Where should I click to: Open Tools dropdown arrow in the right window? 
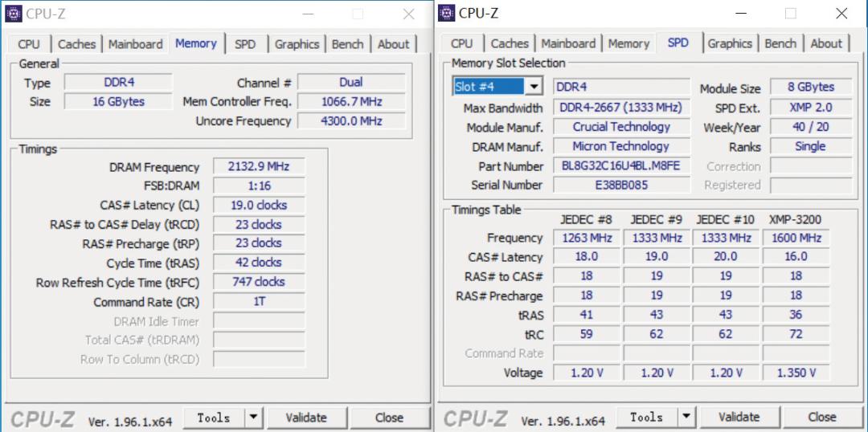686,417
